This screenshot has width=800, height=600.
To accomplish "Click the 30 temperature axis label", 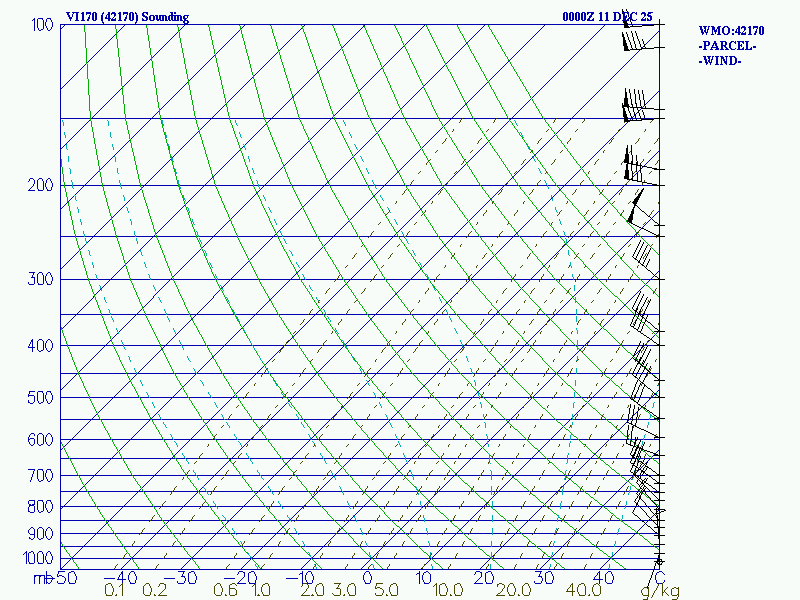I will [544, 578].
